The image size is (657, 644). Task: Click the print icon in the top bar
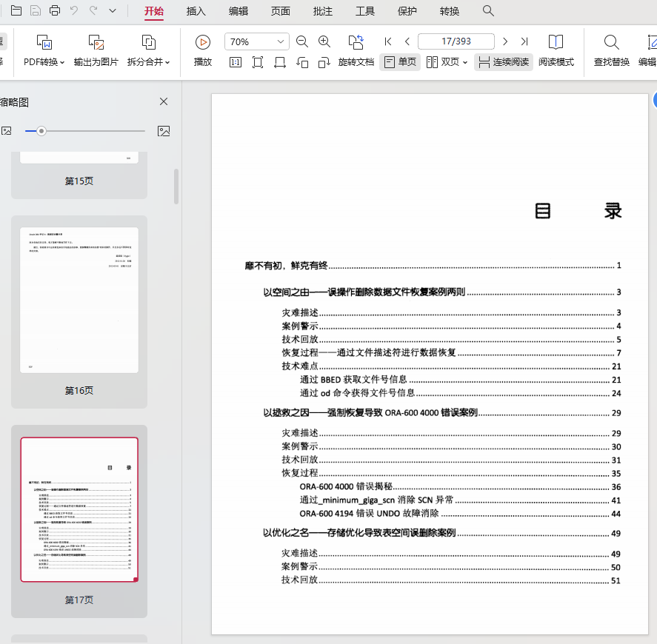pos(55,10)
